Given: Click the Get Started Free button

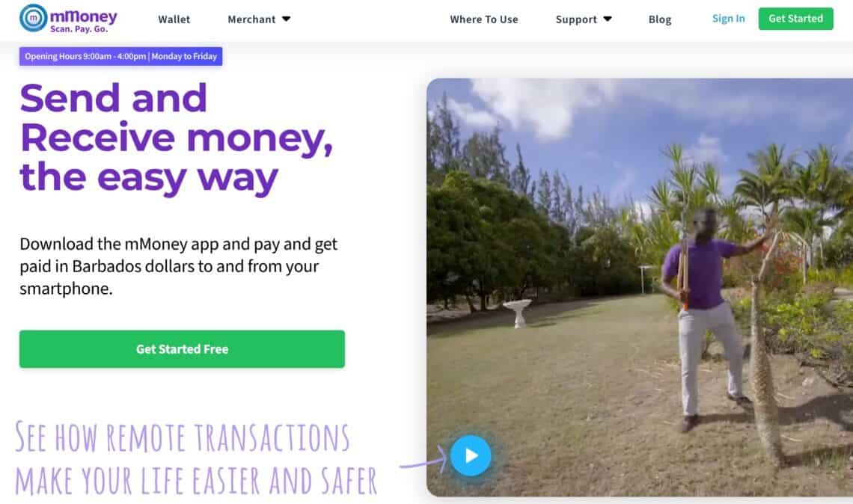Looking at the screenshot, I should [182, 349].
